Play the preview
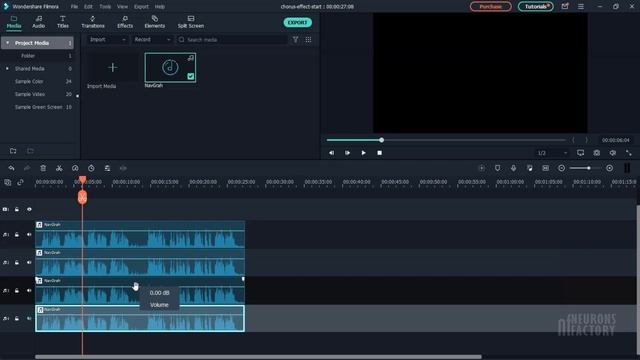This screenshot has width=640, height=360. [x=363, y=153]
